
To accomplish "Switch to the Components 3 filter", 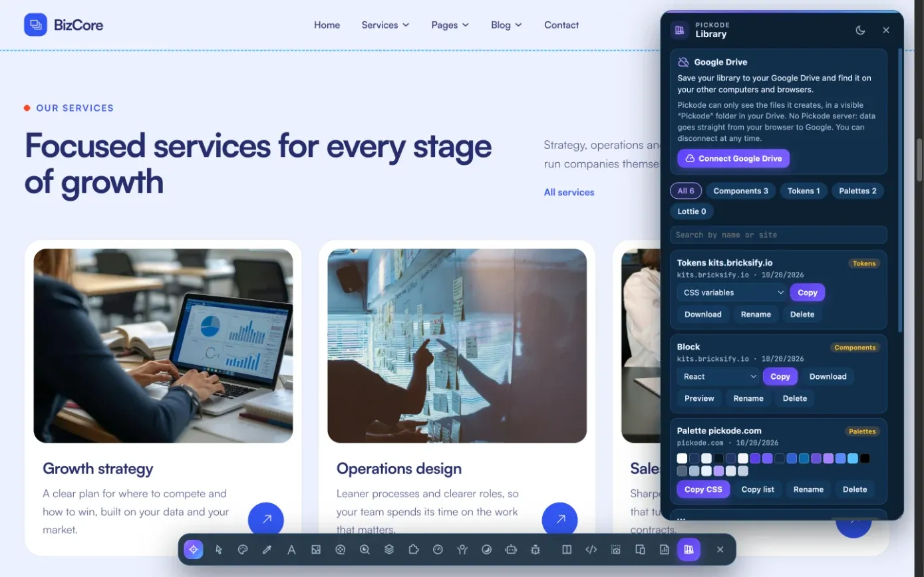I will (740, 191).
